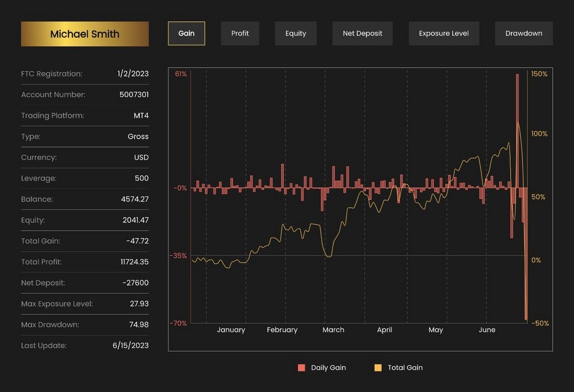The width and height of the screenshot is (574, 392).
Task: Switch to the Profit tab
Action: tap(240, 33)
